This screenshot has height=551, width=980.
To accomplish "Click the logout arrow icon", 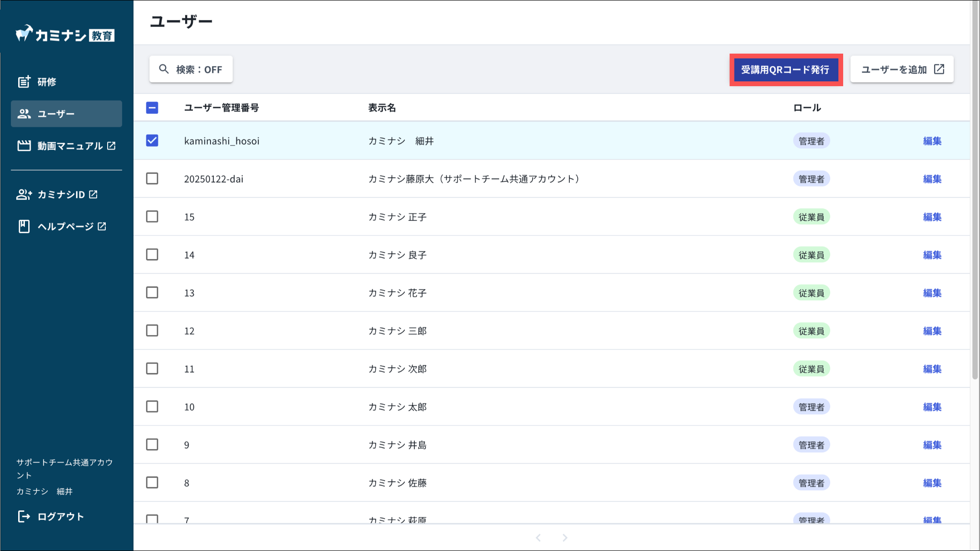I will coord(24,516).
